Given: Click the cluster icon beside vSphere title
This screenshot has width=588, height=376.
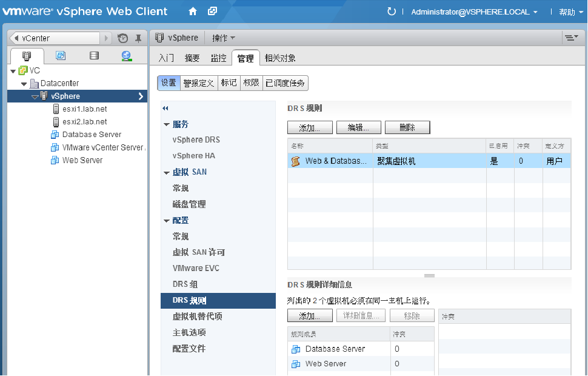Looking at the screenshot, I should click(159, 38).
